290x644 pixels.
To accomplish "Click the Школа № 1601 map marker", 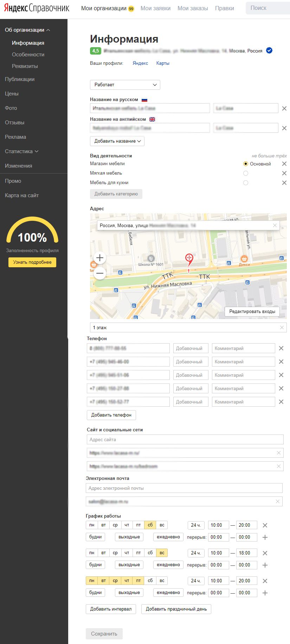I will [x=151, y=258].
